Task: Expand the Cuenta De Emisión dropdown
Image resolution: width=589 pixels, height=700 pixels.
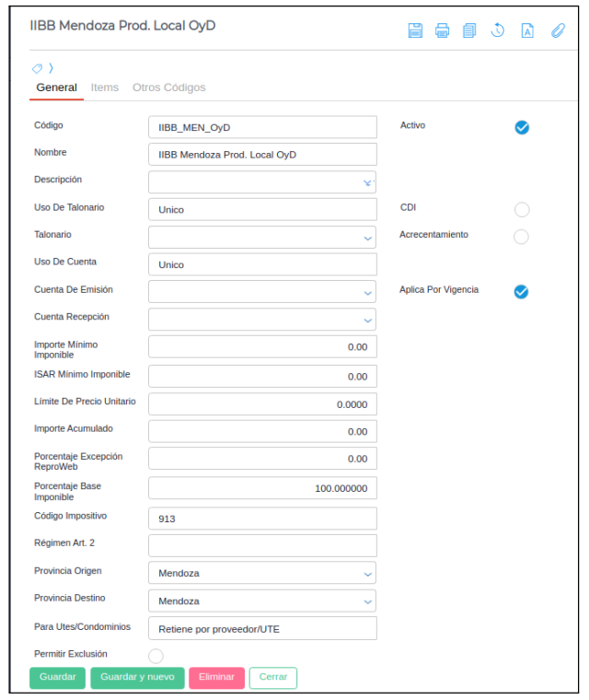Action: tap(367, 293)
